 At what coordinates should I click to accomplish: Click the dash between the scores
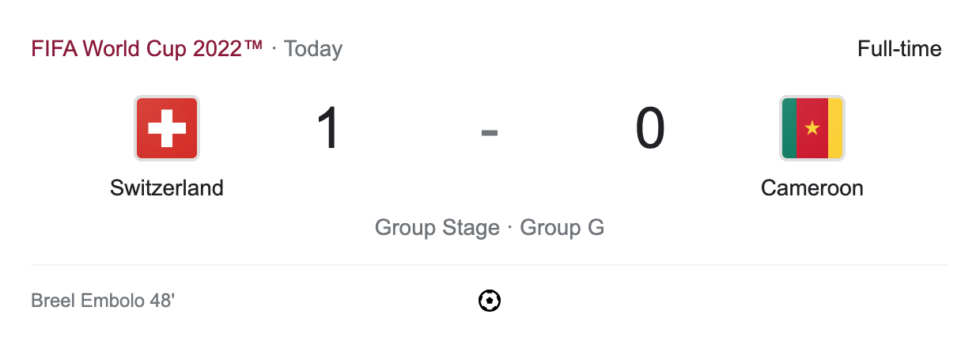pos(490,132)
